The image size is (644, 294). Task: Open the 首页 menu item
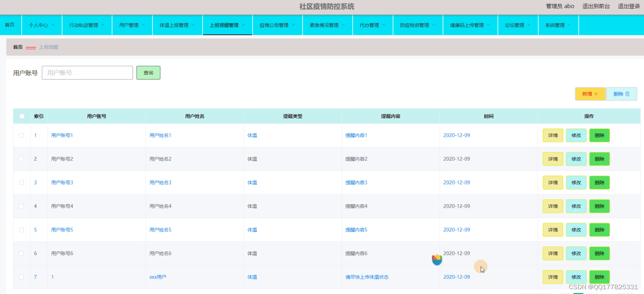coord(10,25)
